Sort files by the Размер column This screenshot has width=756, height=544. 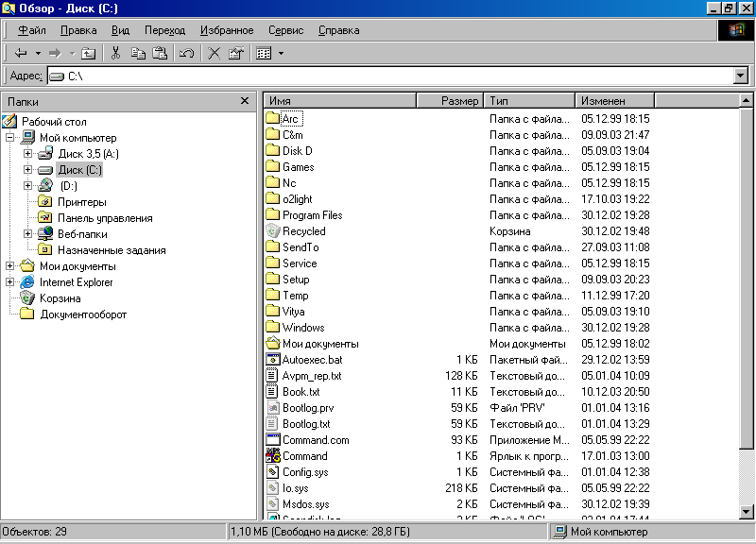click(450, 101)
